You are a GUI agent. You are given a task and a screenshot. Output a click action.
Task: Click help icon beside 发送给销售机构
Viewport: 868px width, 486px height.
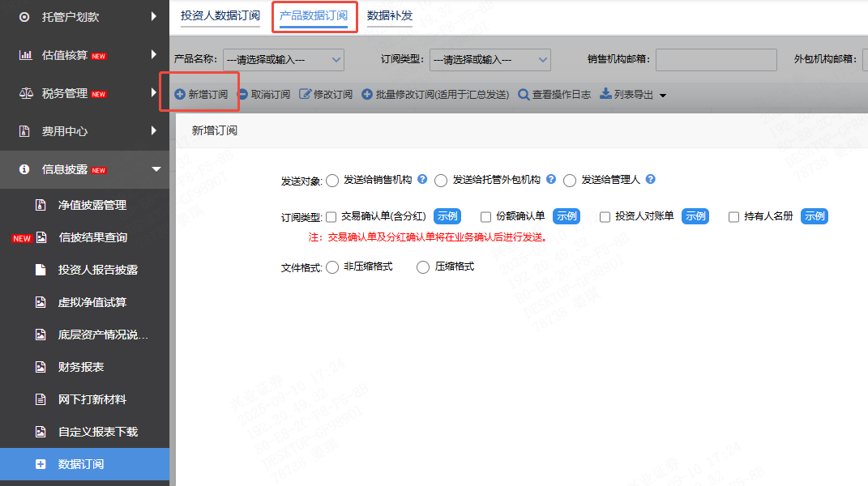(422, 181)
